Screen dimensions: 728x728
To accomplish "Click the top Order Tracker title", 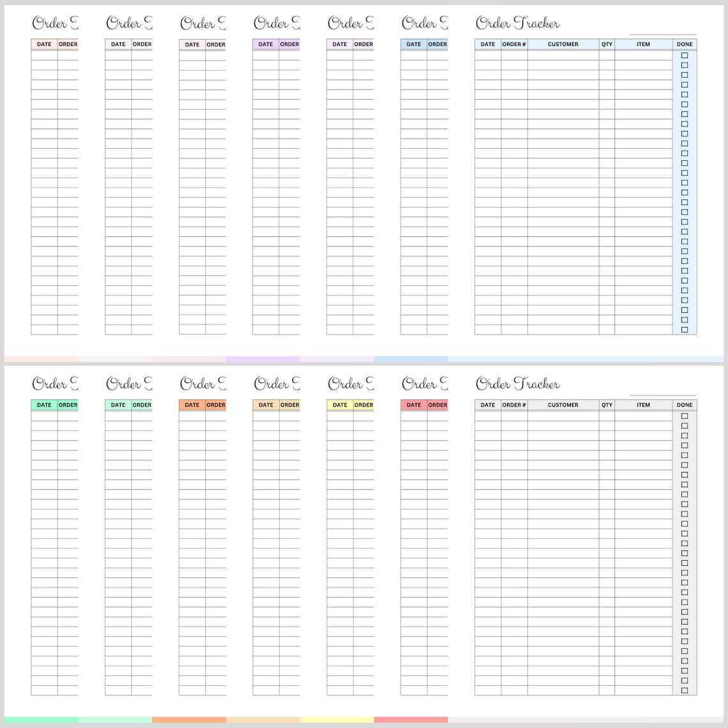I will [517, 23].
